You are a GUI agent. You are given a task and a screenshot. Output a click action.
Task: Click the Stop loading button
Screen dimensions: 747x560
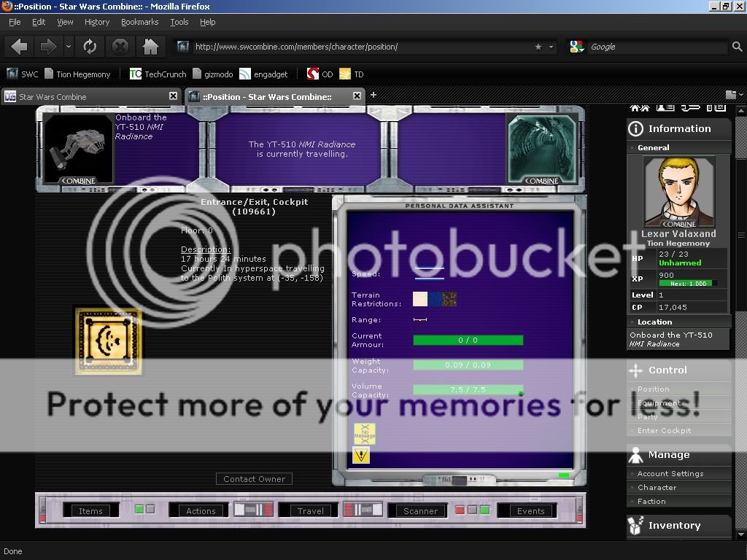pyautogui.click(x=120, y=47)
